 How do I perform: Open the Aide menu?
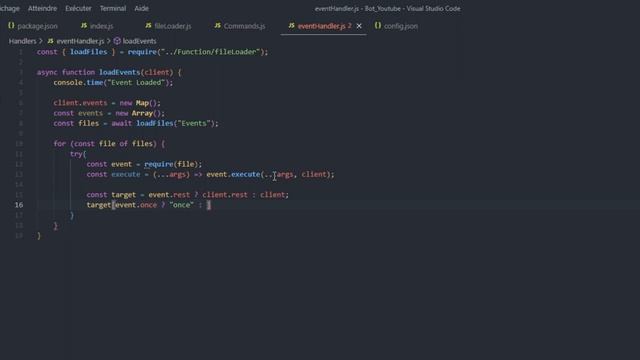(x=142, y=8)
